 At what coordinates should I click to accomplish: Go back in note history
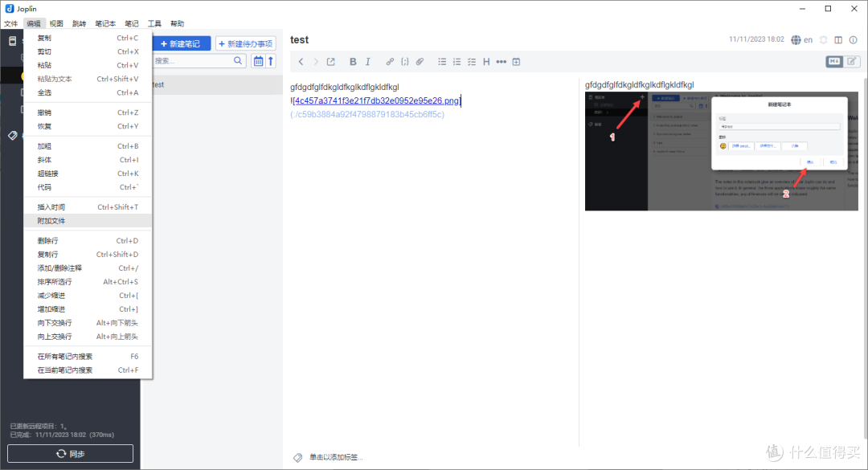click(301, 61)
